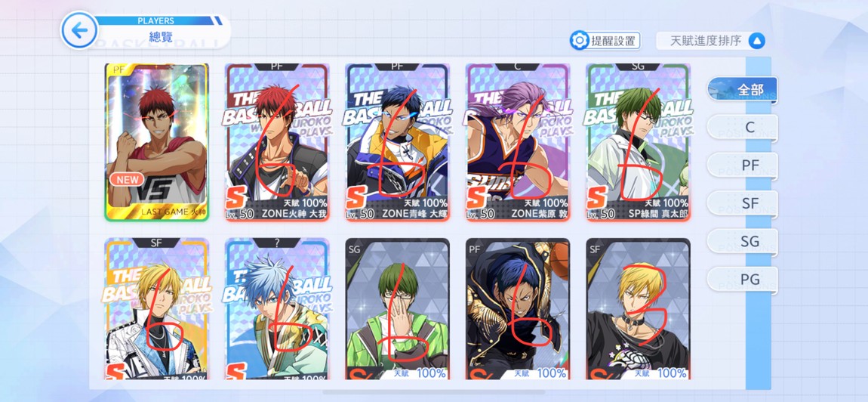Click the gear icon beside 提醒設置
Screen dimensions: 868x402
(580, 41)
